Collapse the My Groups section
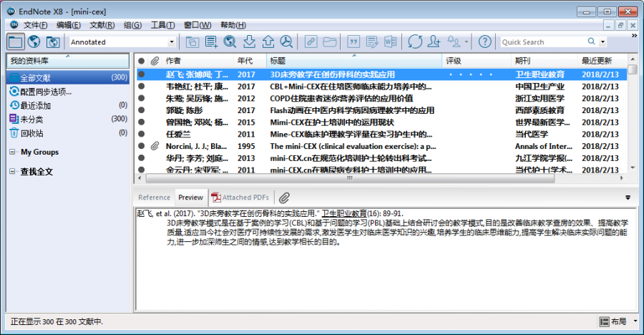 [13, 152]
